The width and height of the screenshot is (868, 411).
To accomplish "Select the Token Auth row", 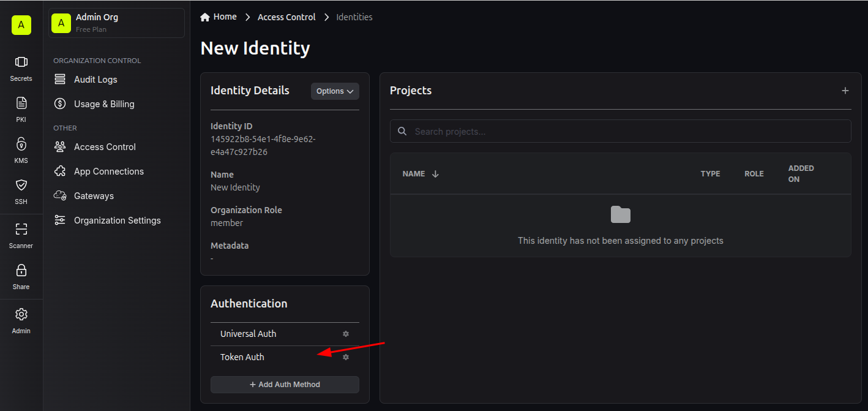I will 285,357.
